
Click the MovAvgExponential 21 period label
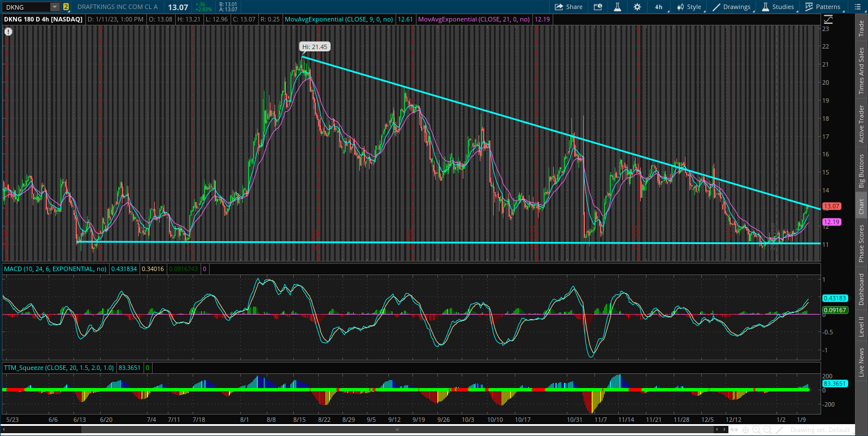click(x=474, y=19)
